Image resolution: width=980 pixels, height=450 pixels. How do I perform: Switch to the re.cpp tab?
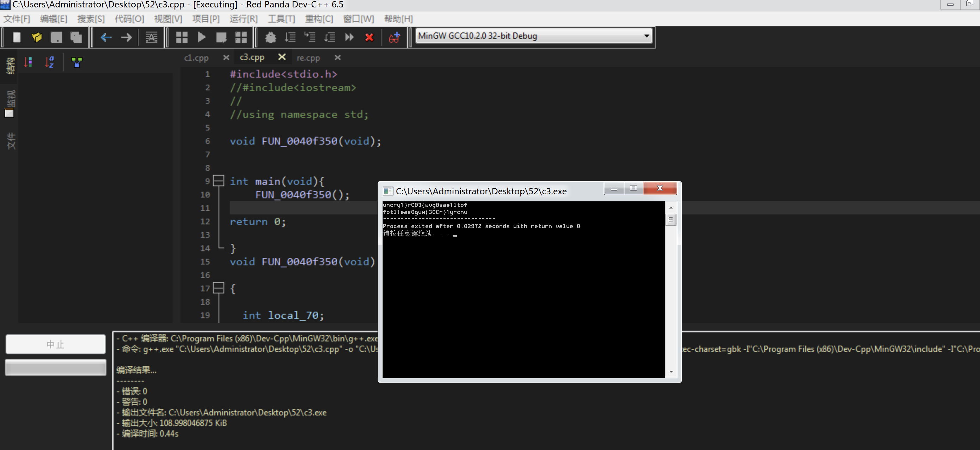point(308,58)
